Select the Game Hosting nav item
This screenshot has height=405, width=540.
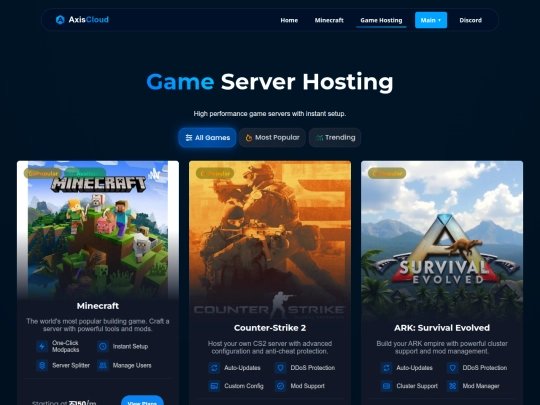click(x=381, y=20)
